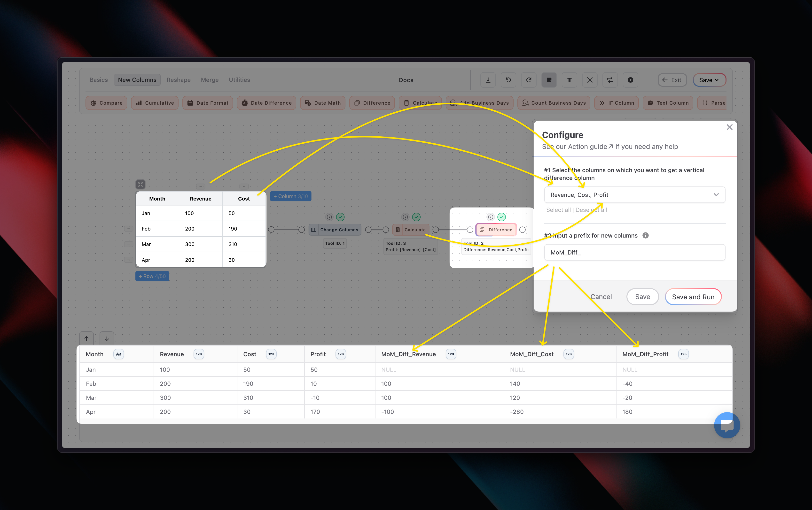The image size is (812, 510).
Task: Toggle the grid icon in the toolbar
Action: click(569, 80)
